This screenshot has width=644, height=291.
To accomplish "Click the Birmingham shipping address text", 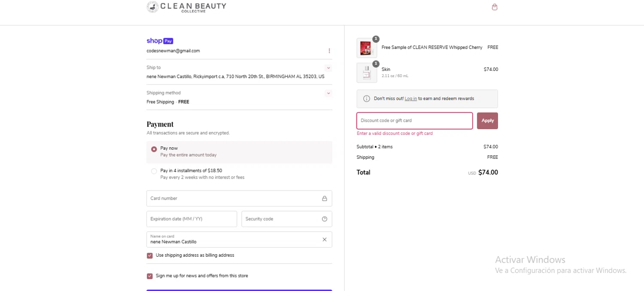I will [235, 76].
